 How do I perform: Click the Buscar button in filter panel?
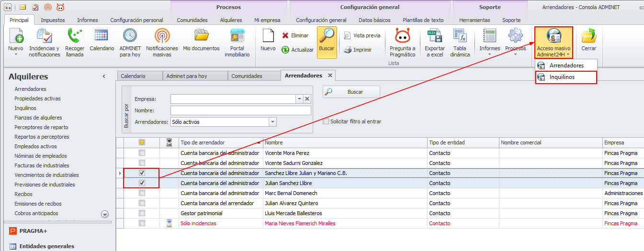(x=351, y=92)
